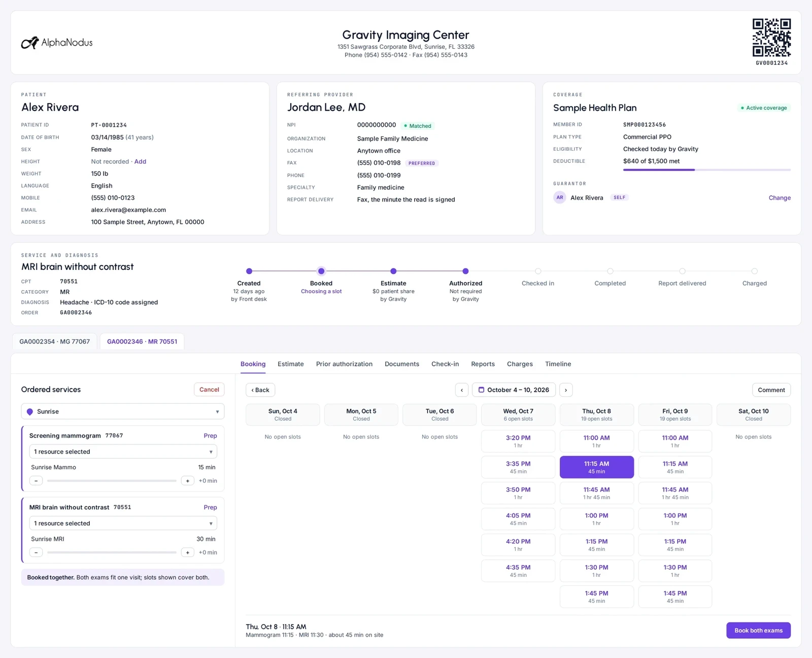The width and height of the screenshot is (812, 658).
Task: Click the Comment button
Action: click(771, 390)
